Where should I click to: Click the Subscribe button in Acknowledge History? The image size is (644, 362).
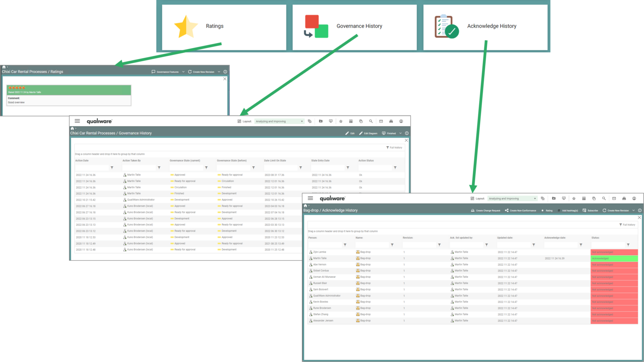590,210
